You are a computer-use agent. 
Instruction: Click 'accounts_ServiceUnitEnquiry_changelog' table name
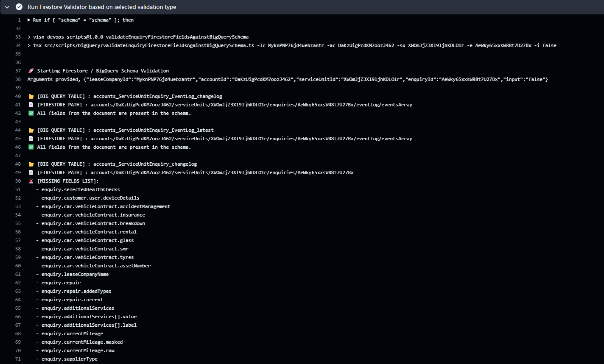pyautogui.click(x=145, y=164)
